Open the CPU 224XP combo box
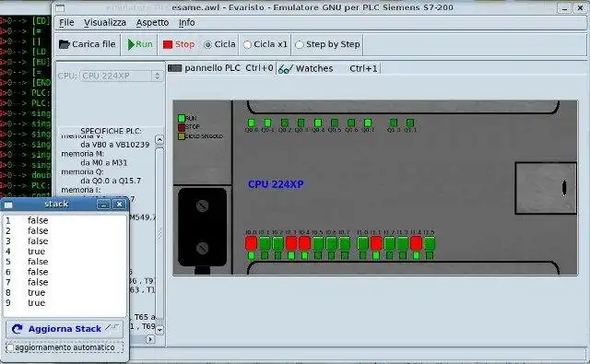Screen dimensions: 590x364 coord(121,76)
